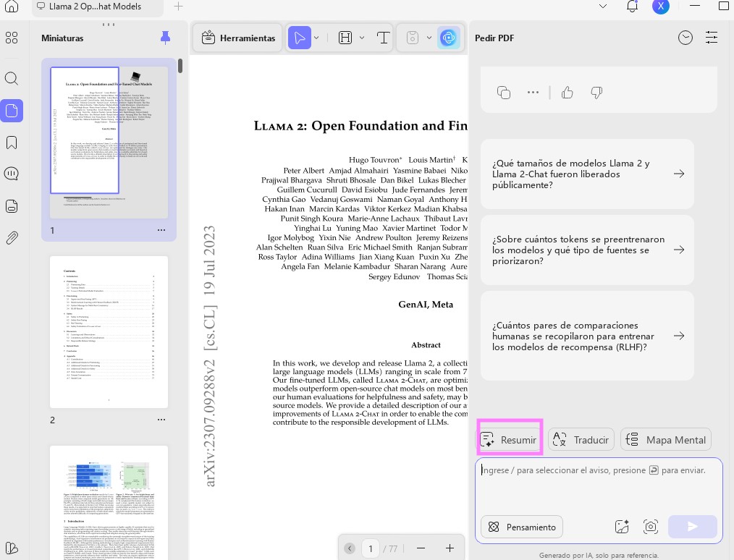Image resolution: width=734 pixels, height=560 pixels.
Task: Click the Abstract heading
Action: (x=426, y=345)
